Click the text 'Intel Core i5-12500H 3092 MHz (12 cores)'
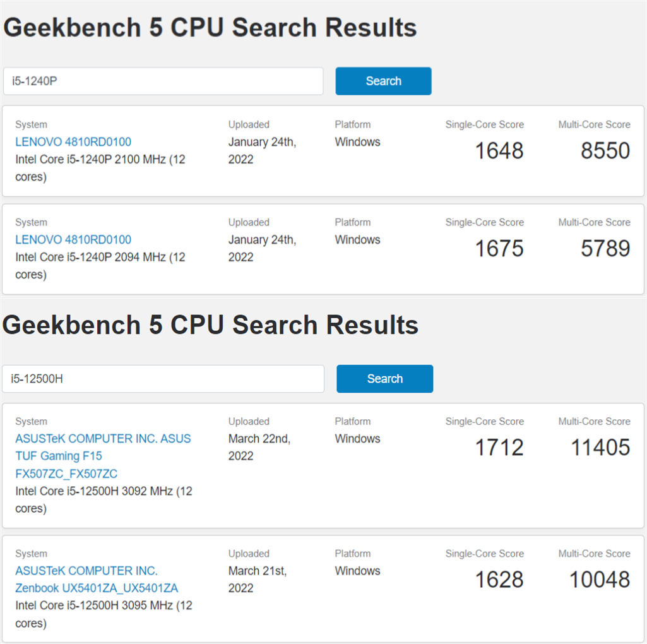This screenshot has width=647, height=644. click(x=104, y=500)
